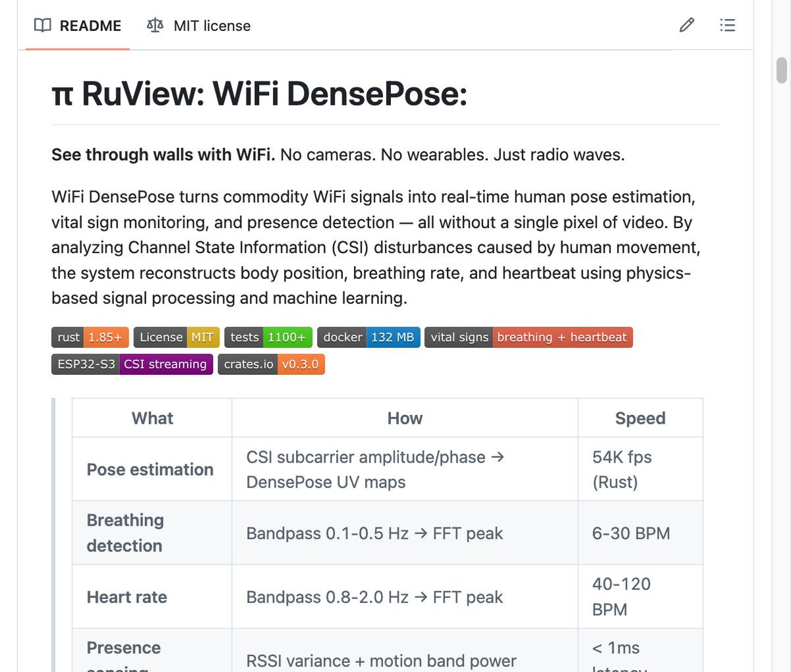Open the docker 132 MB badge
The height and width of the screenshot is (672, 791).
click(368, 337)
